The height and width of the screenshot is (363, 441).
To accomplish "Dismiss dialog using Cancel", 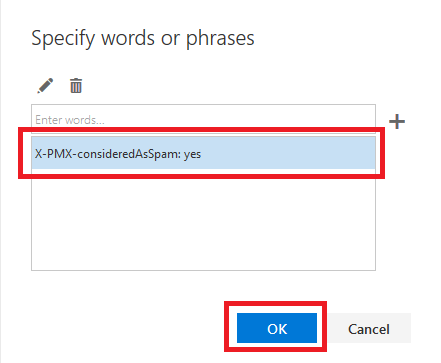I will tap(369, 328).
